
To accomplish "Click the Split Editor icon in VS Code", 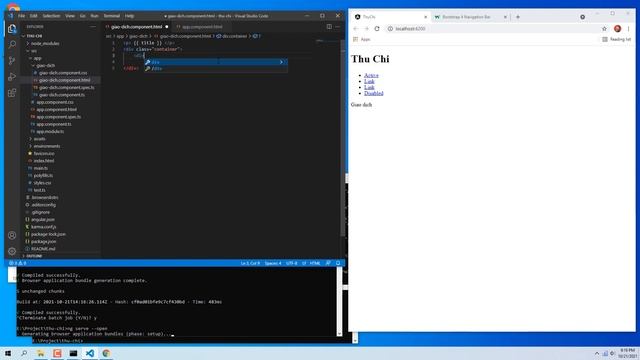I will [329, 27].
